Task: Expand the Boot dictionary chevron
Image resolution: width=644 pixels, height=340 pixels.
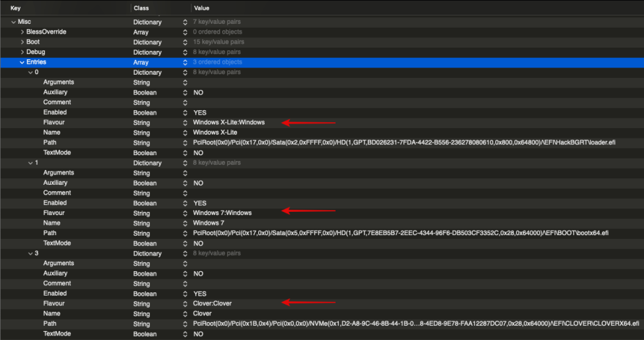Action: point(22,42)
